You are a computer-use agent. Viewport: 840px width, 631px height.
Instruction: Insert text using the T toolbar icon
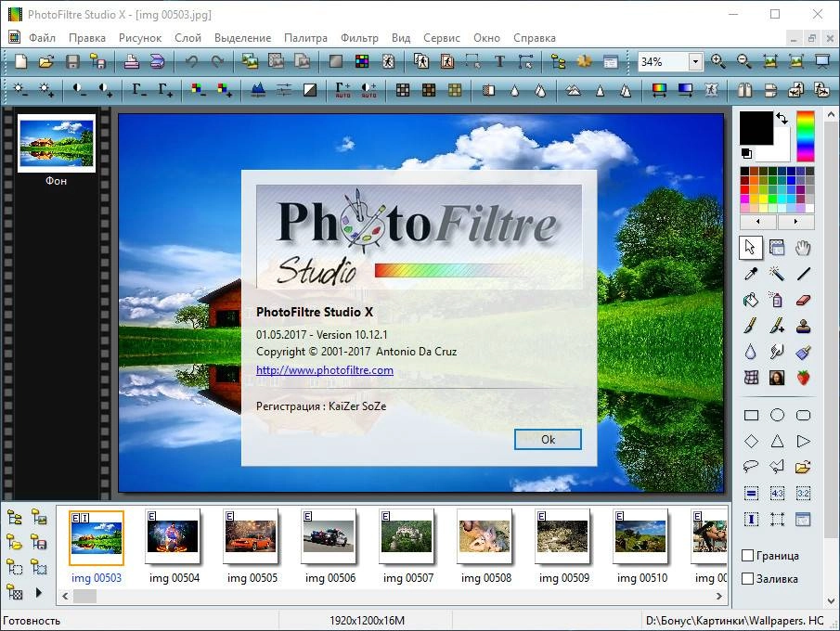[x=499, y=61]
